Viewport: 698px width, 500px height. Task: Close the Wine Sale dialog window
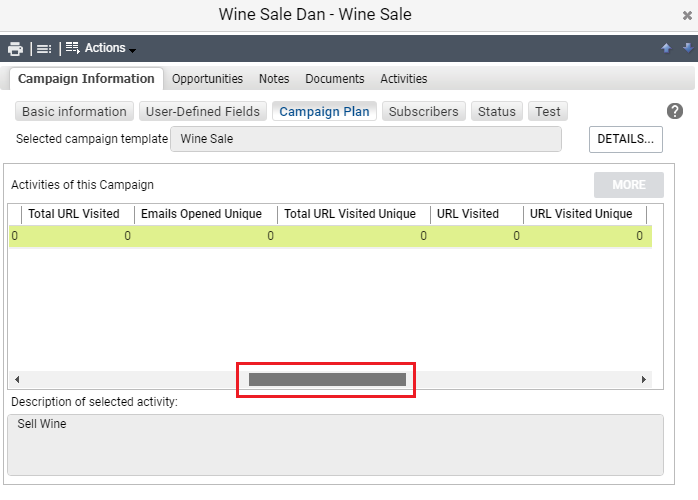[687, 16]
